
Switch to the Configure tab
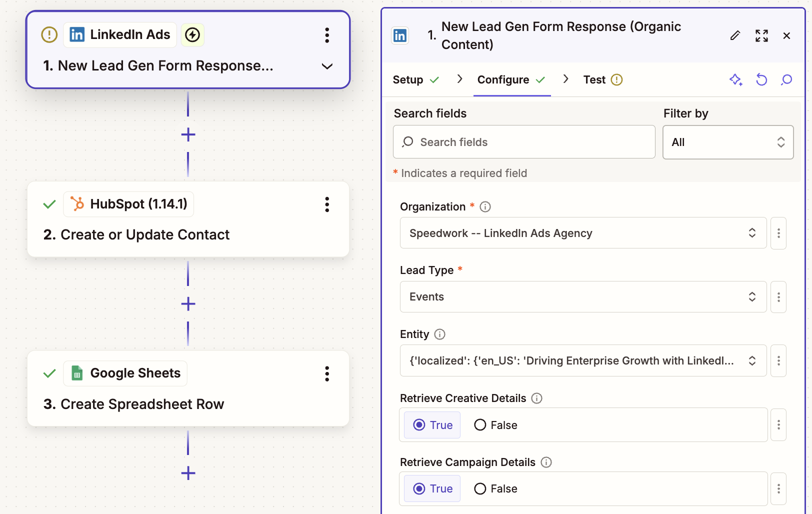tap(511, 79)
